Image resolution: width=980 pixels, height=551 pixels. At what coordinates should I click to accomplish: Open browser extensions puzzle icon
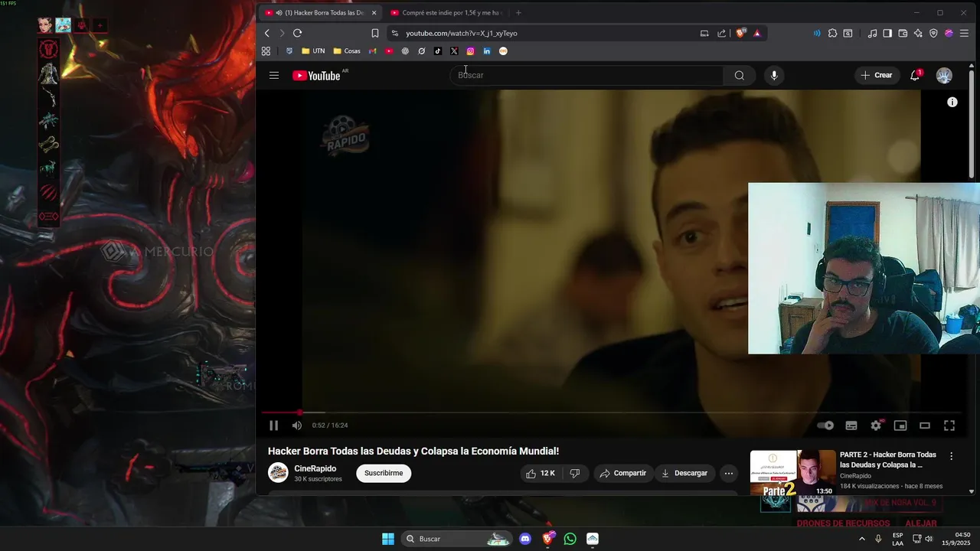(x=832, y=33)
